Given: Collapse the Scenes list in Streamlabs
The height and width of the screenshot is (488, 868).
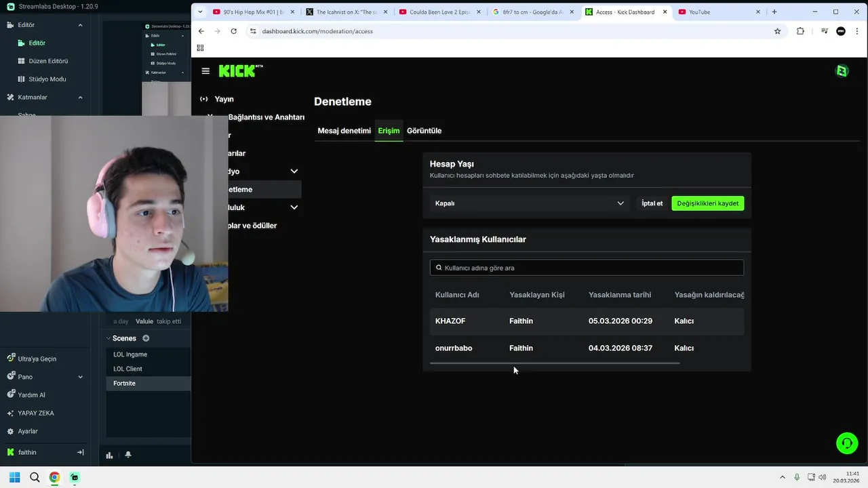Looking at the screenshot, I should click(108, 338).
